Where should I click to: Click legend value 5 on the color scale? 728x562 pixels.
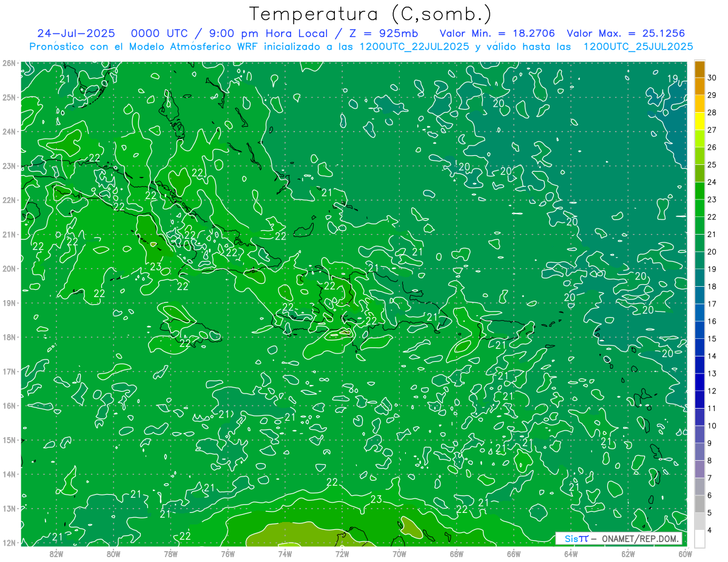click(710, 513)
